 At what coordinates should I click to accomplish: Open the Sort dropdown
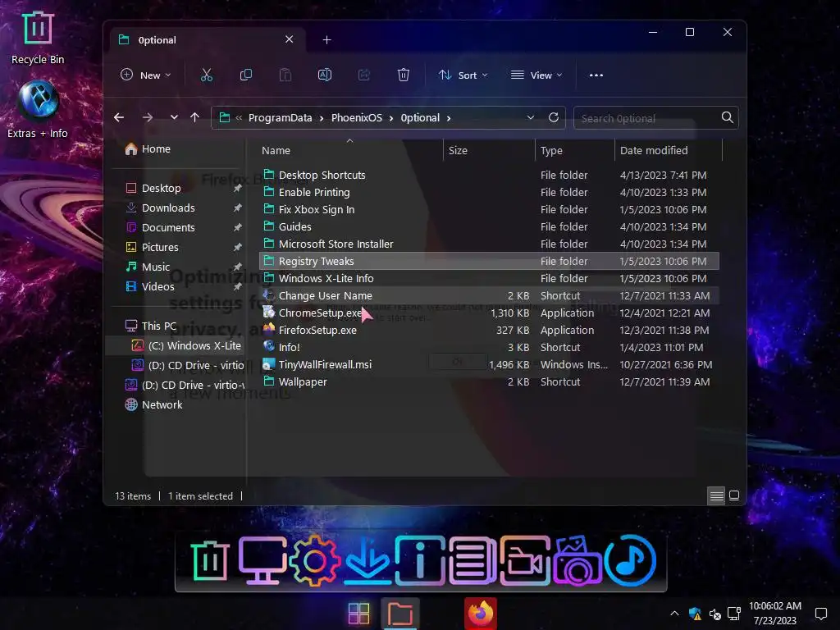(x=463, y=75)
